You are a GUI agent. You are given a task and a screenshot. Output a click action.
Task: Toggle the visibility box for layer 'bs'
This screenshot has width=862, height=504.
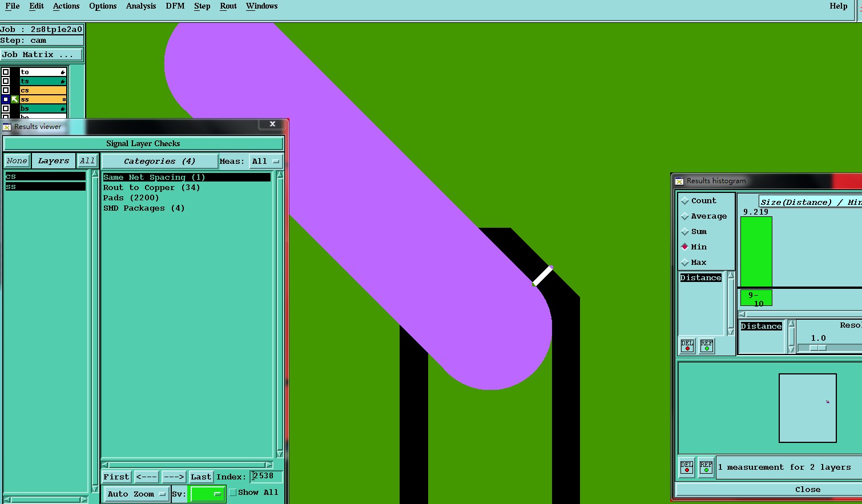click(6, 108)
